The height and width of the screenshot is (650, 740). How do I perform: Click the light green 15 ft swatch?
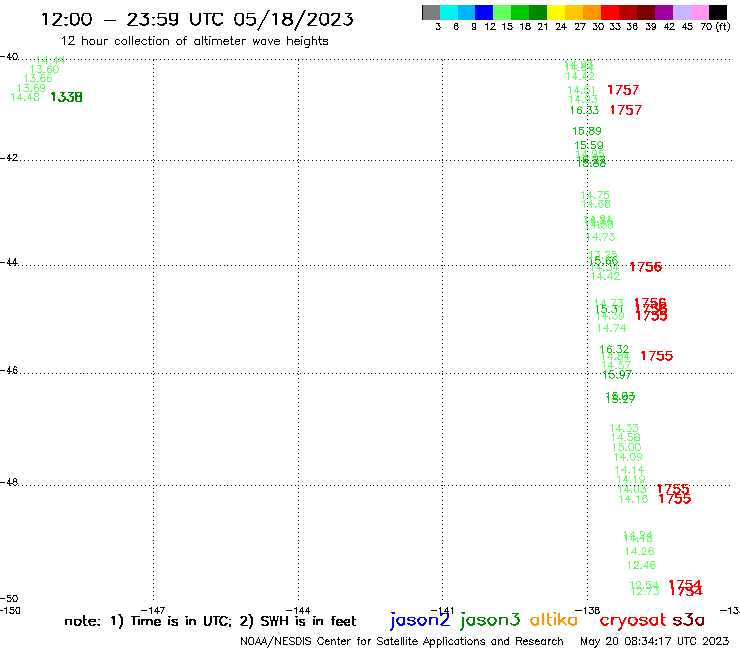(502, 12)
